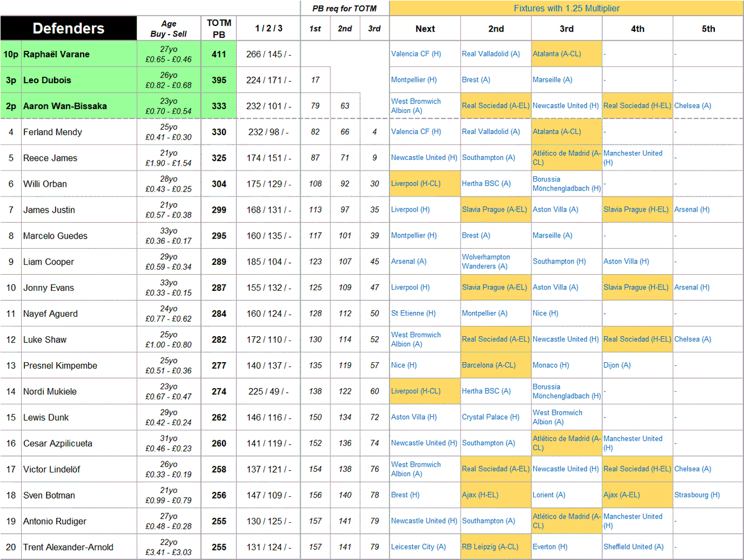Viewport: 744px width, 560px height.
Task: Open Botman's Brest (H) fixture
Action: (405, 496)
